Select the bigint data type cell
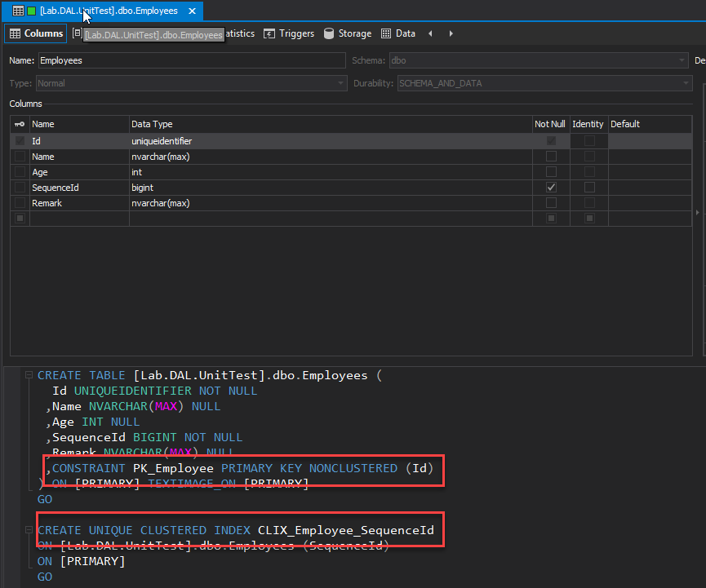Viewport: 706px width, 588px height. click(331, 188)
